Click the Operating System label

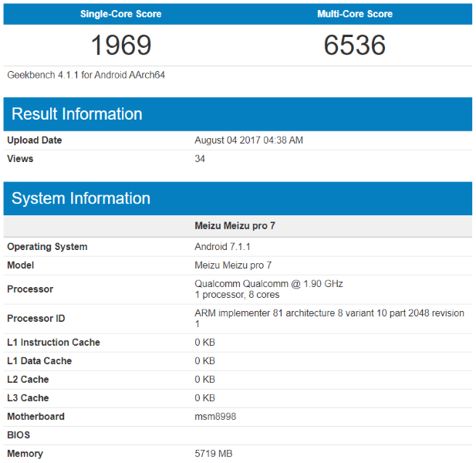coord(47,247)
